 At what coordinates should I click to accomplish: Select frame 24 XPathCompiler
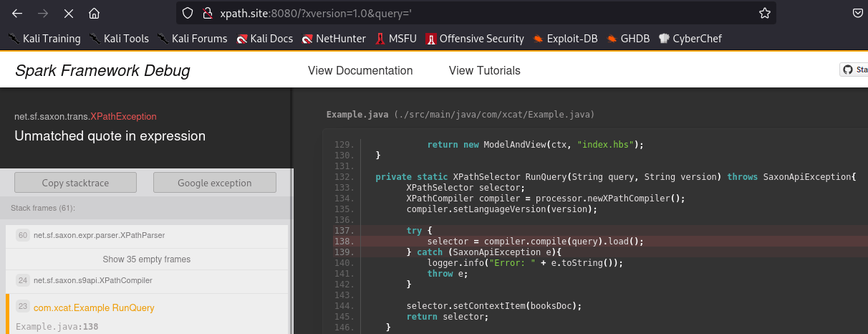pyautogui.click(x=146, y=280)
